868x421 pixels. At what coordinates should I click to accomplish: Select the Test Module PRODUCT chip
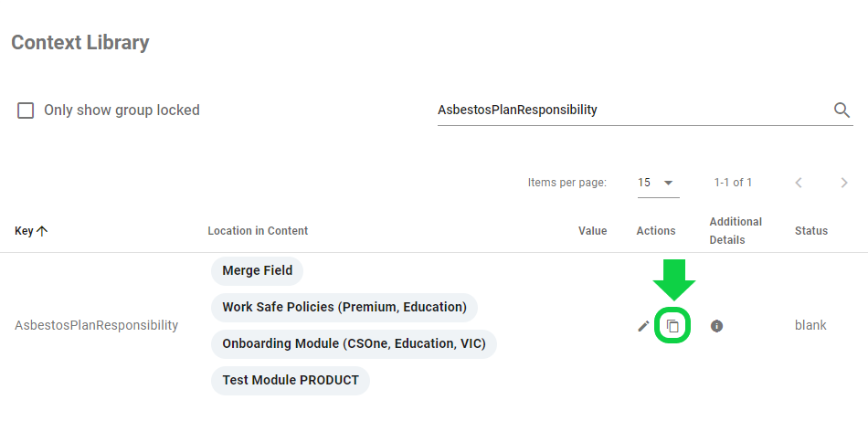[290, 380]
